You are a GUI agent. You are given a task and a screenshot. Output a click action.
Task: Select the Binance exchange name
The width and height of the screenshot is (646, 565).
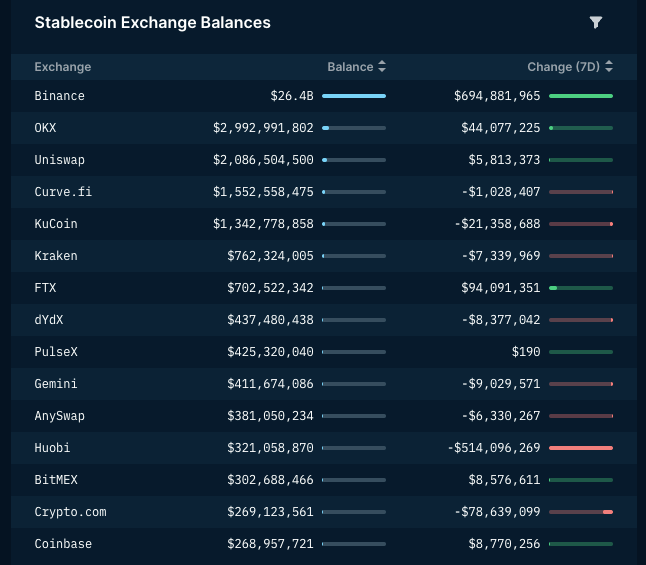59,96
